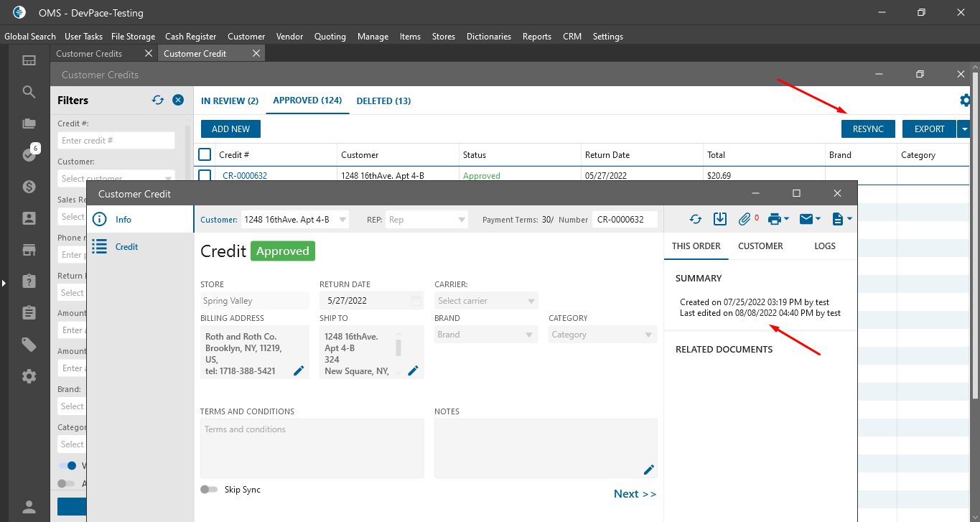Open the email envelope menu in Customer Credit
980x522 pixels.
pos(810,219)
